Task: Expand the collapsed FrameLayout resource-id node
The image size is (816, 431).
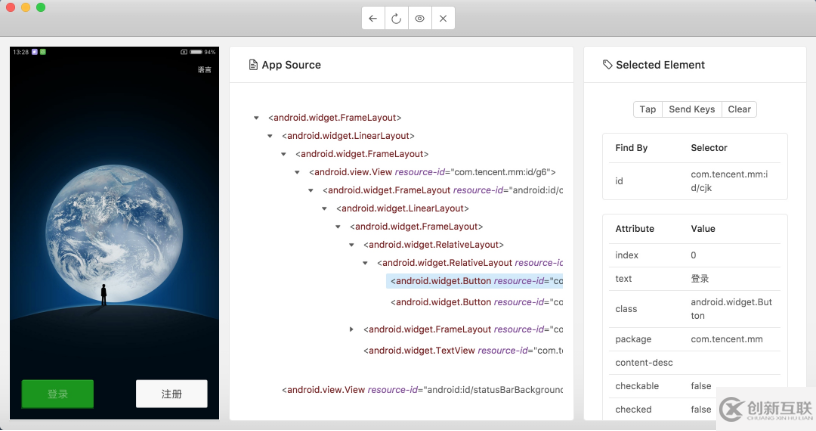Action: [351, 329]
